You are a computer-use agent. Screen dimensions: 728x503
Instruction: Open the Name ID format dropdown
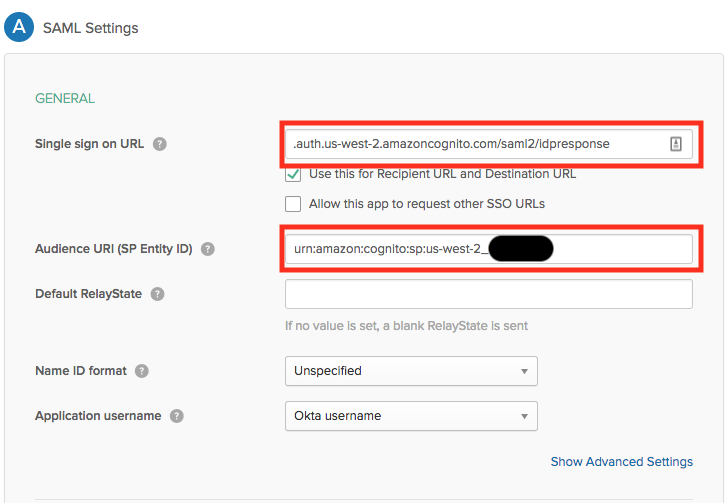(411, 371)
